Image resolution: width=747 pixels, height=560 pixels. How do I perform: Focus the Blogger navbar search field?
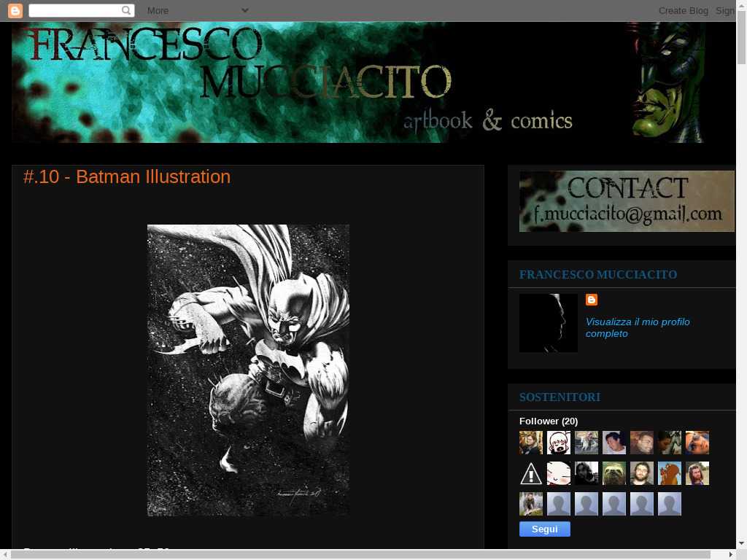pos(75,10)
